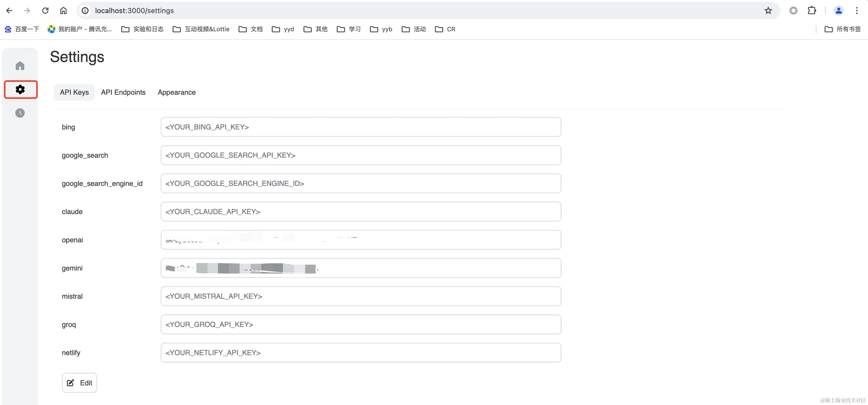Reload the page with browser refresh icon
This screenshot has height=405, width=868.
point(45,10)
